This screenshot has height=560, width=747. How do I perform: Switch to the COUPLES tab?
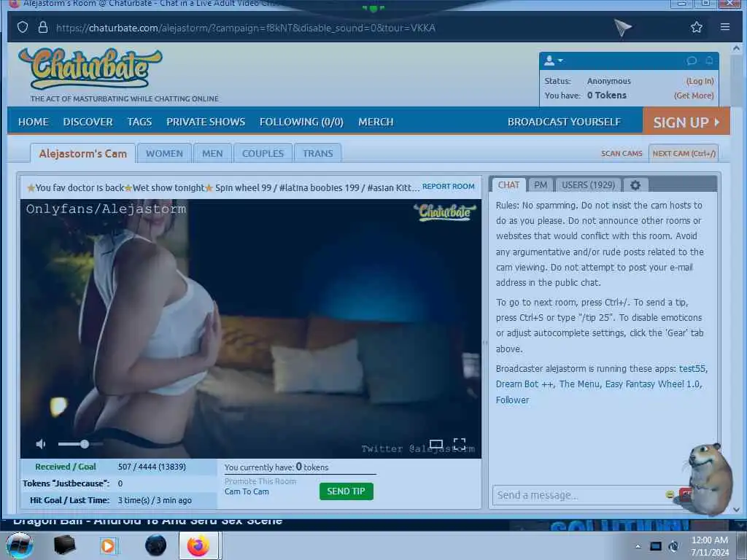tap(263, 153)
